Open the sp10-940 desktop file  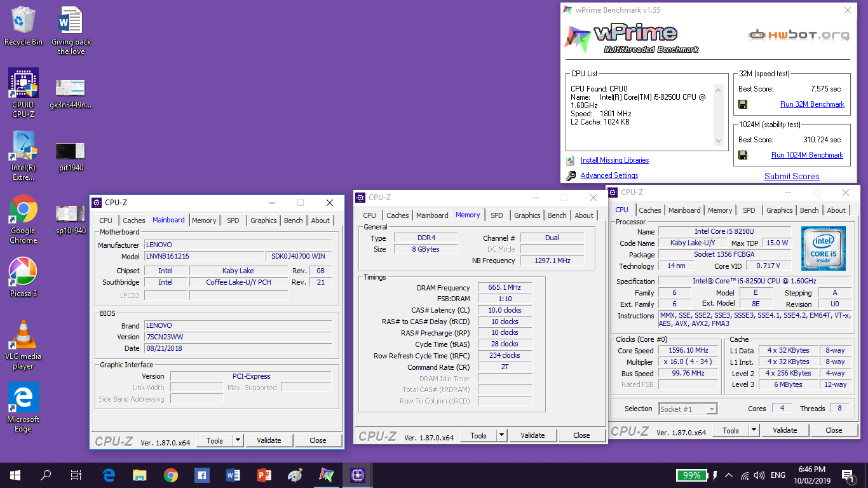pos(70,219)
